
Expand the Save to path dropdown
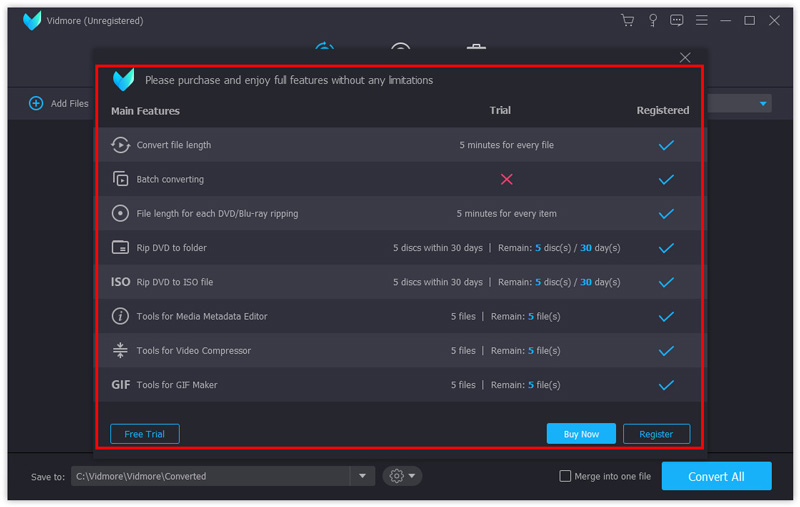coord(362,476)
